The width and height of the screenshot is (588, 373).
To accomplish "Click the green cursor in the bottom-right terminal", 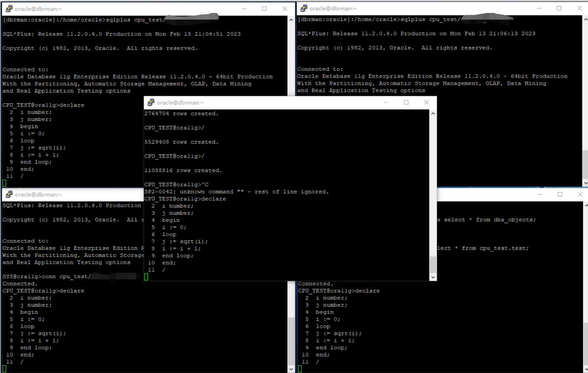I will click(x=300, y=369).
